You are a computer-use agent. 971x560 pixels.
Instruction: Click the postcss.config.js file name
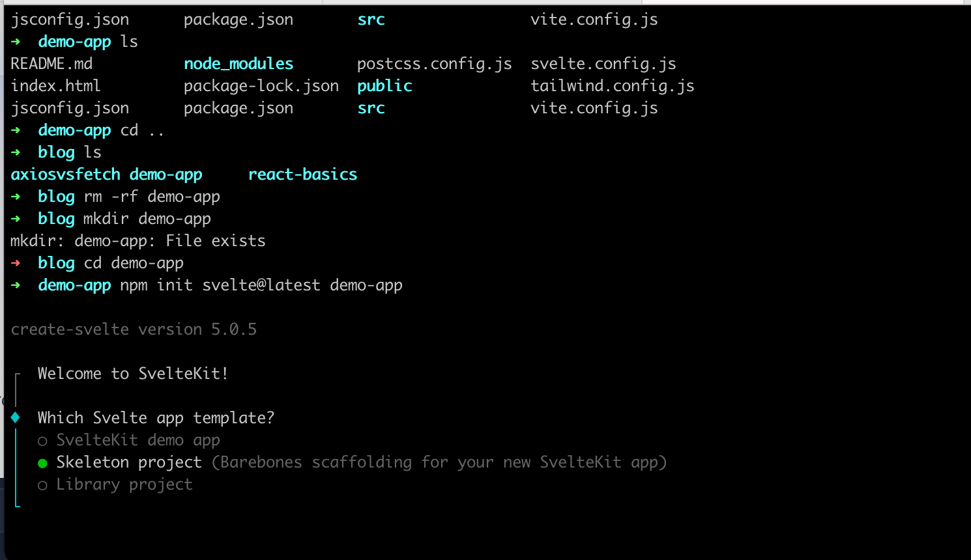pyautogui.click(x=435, y=64)
